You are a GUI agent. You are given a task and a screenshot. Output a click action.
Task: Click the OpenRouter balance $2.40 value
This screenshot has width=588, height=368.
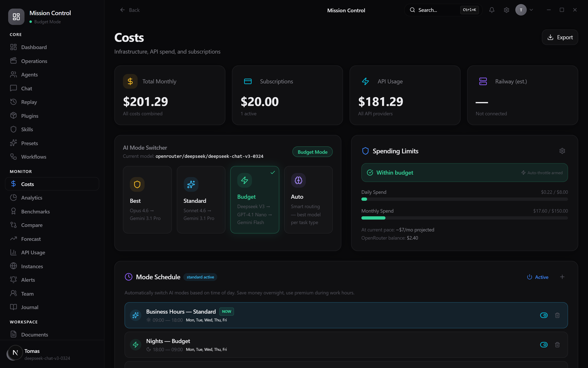pos(412,238)
